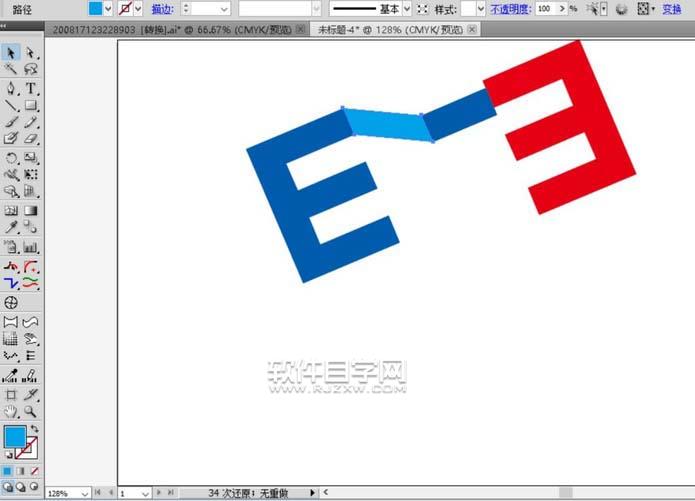Select the Rectangle tool

click(x=30, y=105)
